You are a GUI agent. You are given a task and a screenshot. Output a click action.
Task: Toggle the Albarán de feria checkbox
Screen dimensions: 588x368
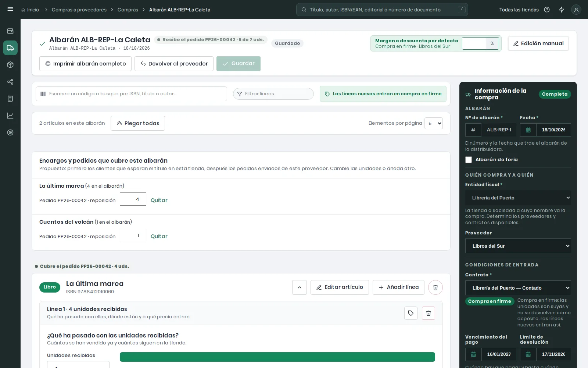pos(469,160)
